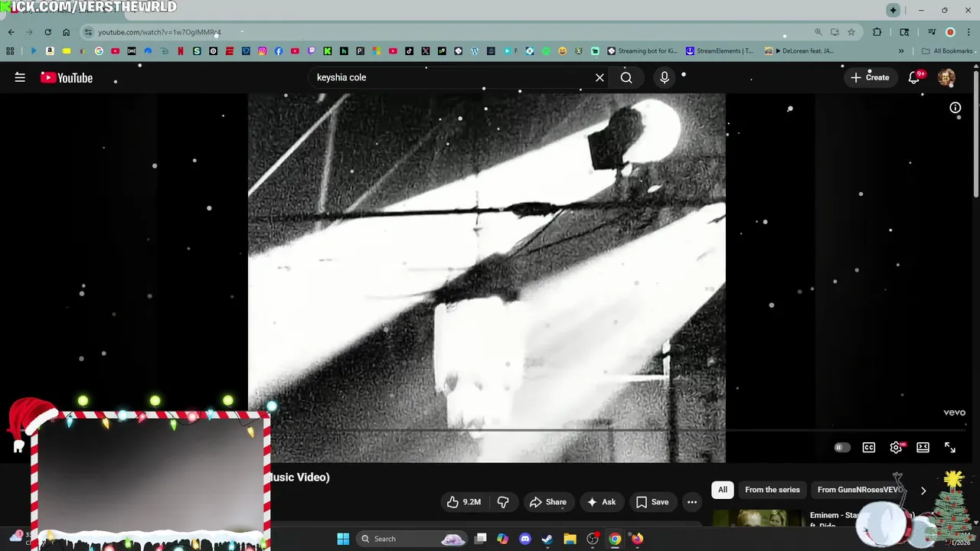Click the Create button
Image resolution: width=980 pixels, height=551 pixels.
(870, 77)
